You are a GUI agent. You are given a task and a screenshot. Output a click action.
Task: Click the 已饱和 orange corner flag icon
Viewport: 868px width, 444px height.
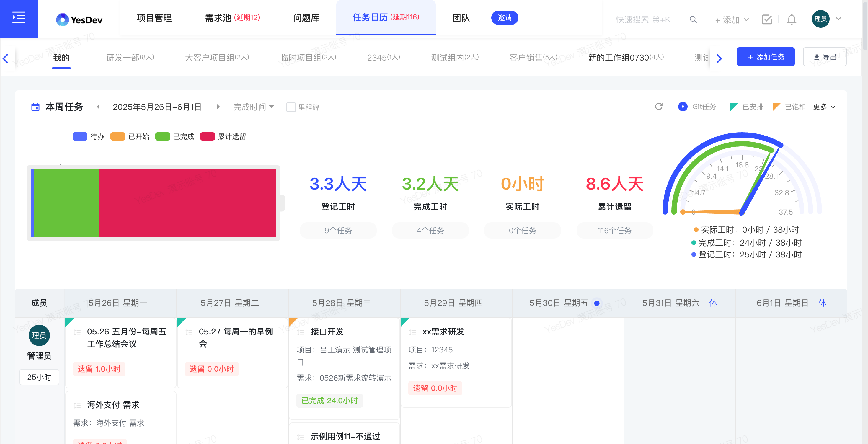pyautogui.click(x=776, y=107)
